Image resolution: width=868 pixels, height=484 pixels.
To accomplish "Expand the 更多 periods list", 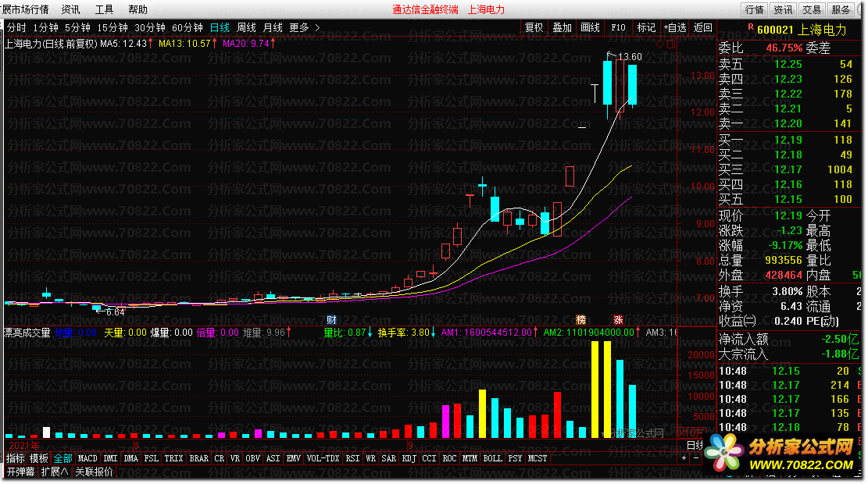I will (305, 27).
